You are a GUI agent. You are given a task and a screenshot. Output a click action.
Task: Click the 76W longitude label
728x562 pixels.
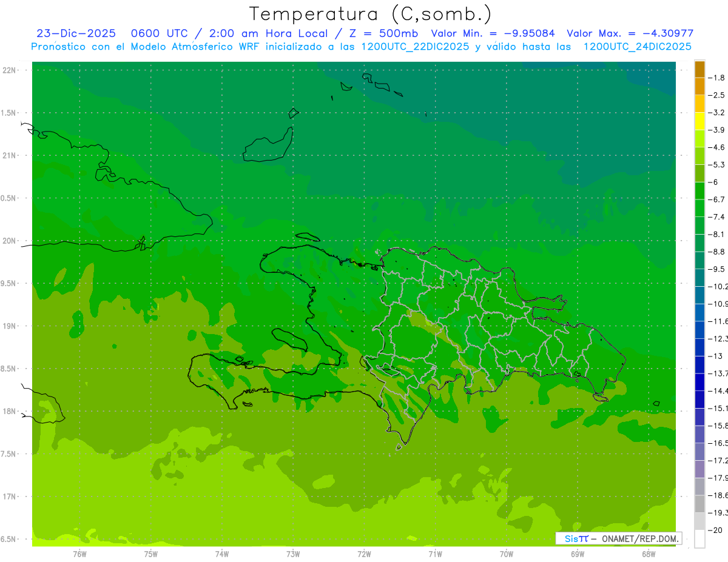pyautogui.click(x=79, y=554)
